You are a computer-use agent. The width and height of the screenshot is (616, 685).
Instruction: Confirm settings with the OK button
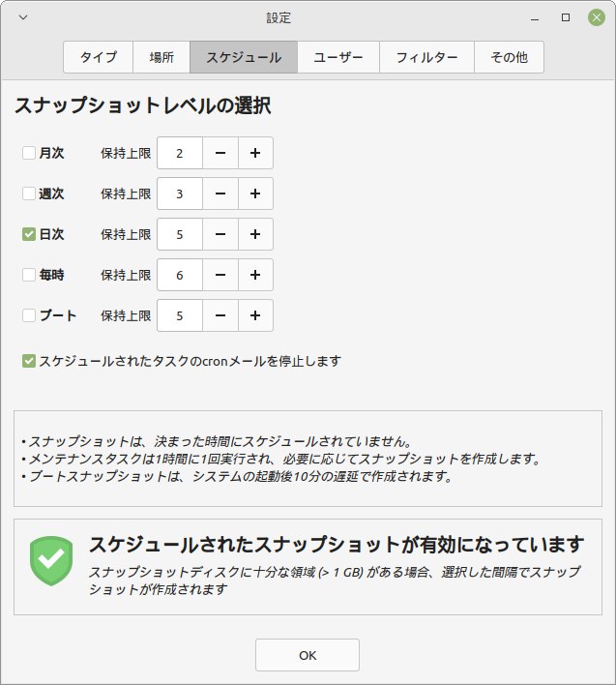[308, 655]
